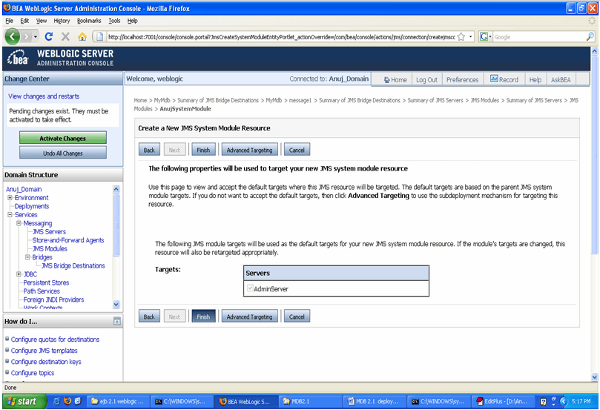Select Store-and-Forward Agents tree item
600x410 pixels.
click(68, 240)
